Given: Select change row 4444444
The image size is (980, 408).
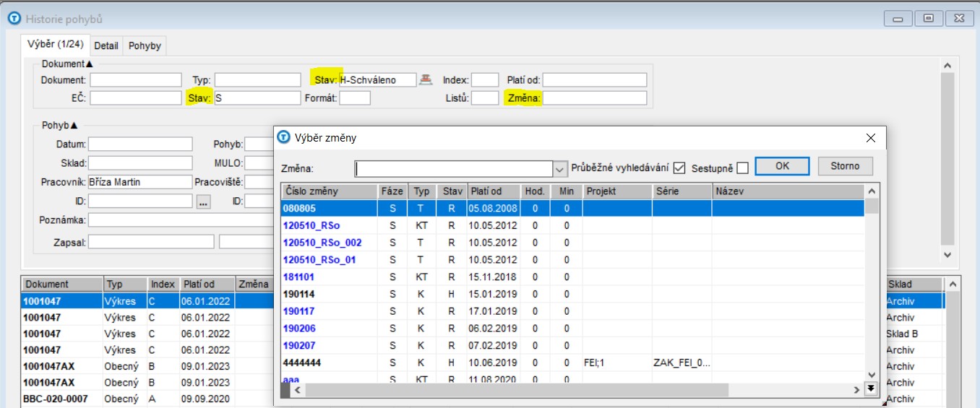Looking at the screenshot, I should (x=572, y=363).
